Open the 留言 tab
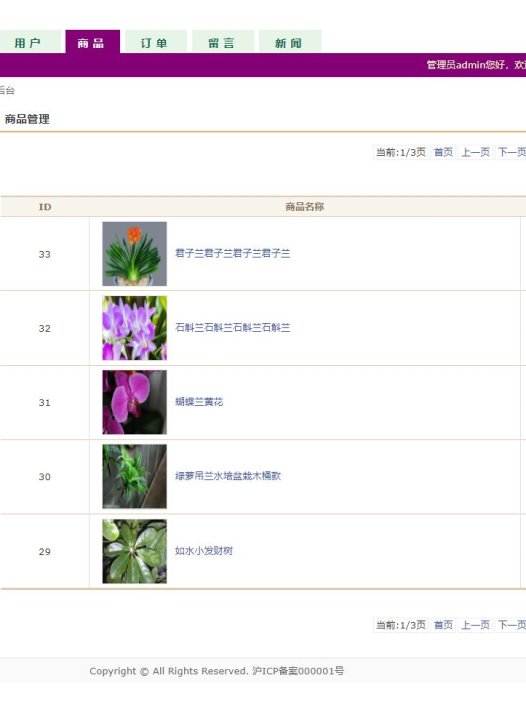 [223, 42]
